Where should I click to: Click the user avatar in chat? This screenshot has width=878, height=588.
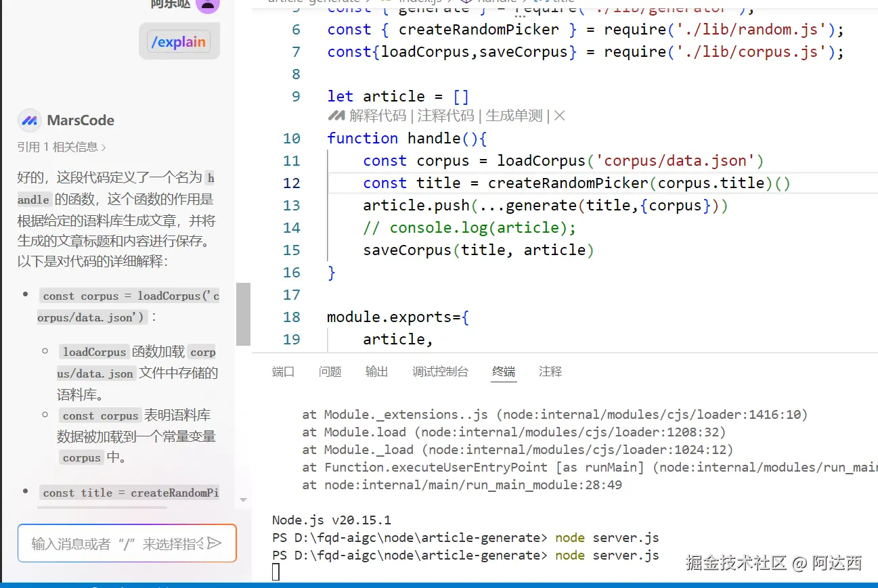click(x=207, y=5)
